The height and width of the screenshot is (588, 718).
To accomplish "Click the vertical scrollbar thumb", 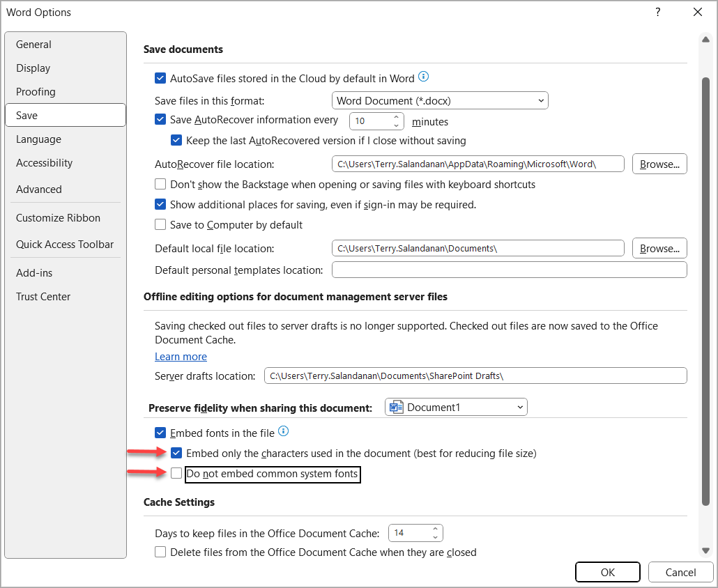I will pyautogui.click(x=705, y=292).
